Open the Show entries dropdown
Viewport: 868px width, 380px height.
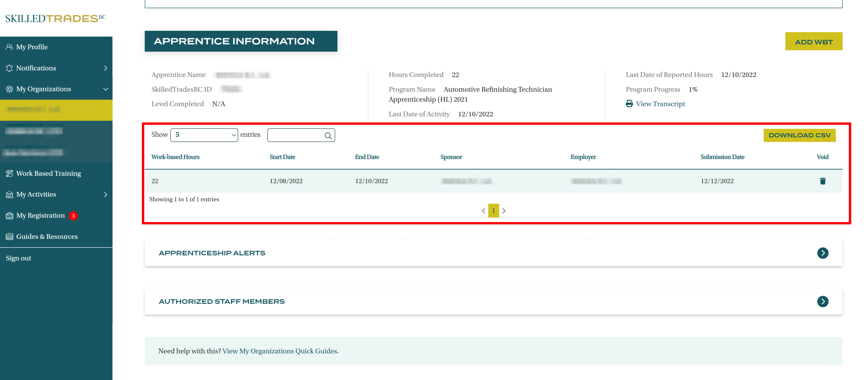point(204,135)
